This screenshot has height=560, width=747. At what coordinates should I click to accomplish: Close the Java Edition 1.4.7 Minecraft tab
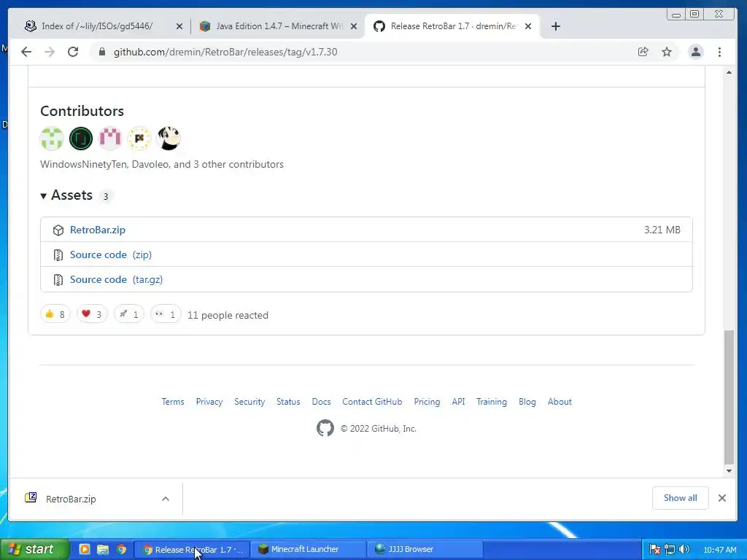tap(354, 26)
